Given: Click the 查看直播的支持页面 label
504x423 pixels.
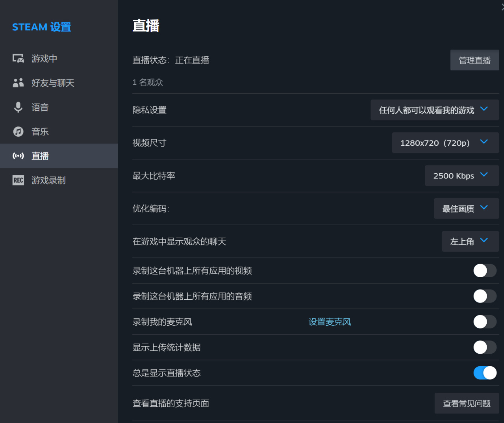Looking at the screenshot, I should (x=171, y=403).
